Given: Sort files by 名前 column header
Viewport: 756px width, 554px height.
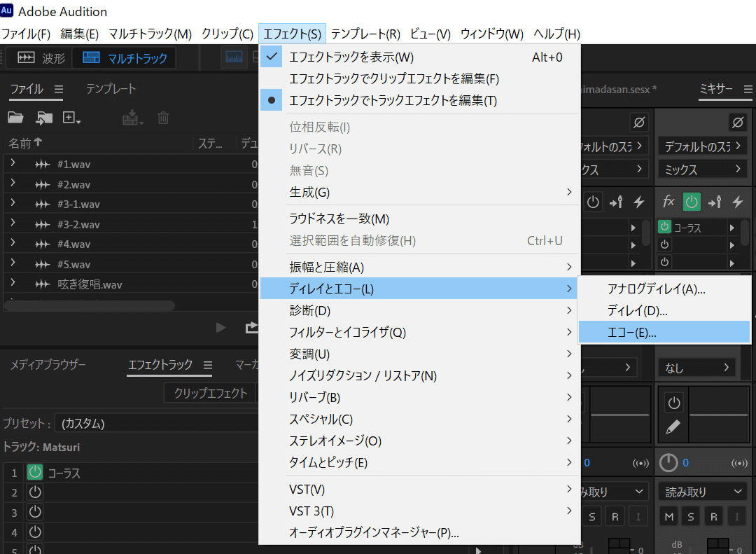Looking at the screenshot, I should (25, 143).
